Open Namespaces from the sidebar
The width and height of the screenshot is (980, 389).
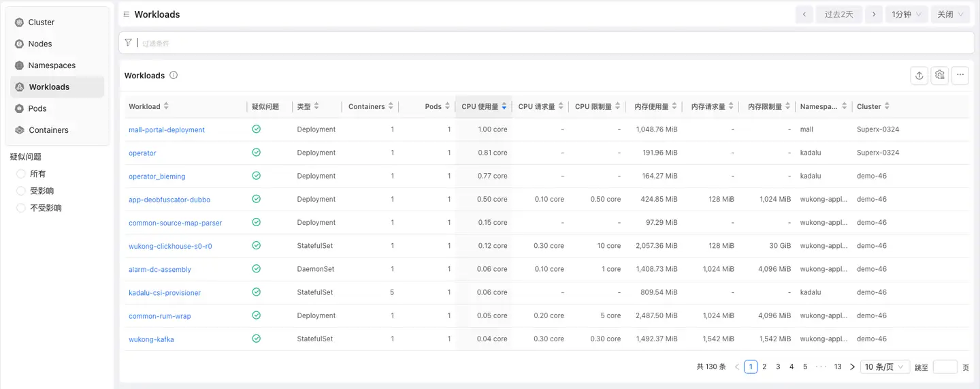coord(52,65)
